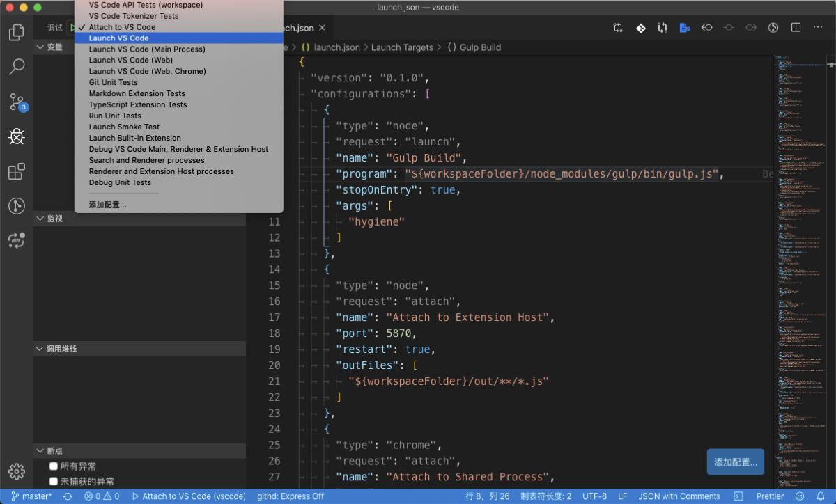This screenshot has height=504, width=836.
Task: Open the Extensions view icon
Action: click(x=17, y=171)
